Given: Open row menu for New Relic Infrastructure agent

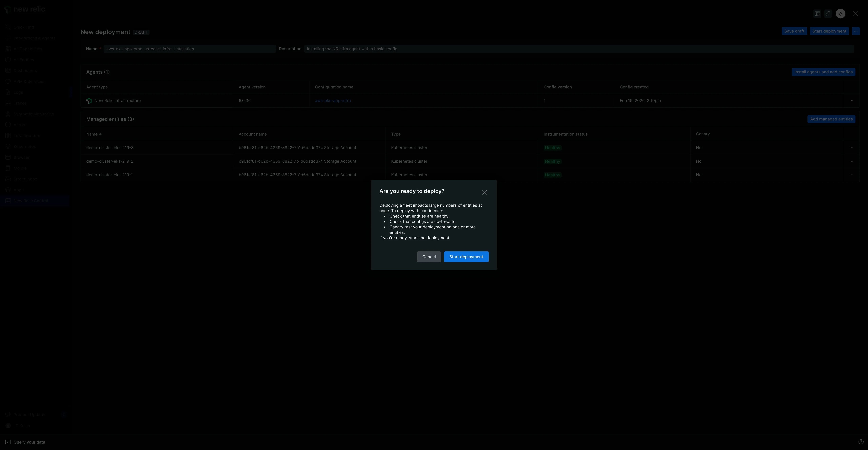Looking at the screenshot, I should coord(851,101).
